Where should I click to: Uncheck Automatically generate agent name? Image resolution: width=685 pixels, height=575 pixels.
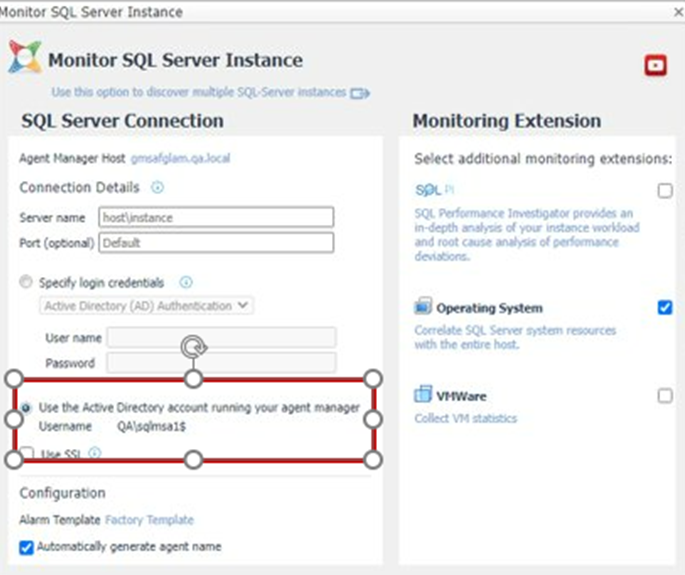[x=26, y=547]
